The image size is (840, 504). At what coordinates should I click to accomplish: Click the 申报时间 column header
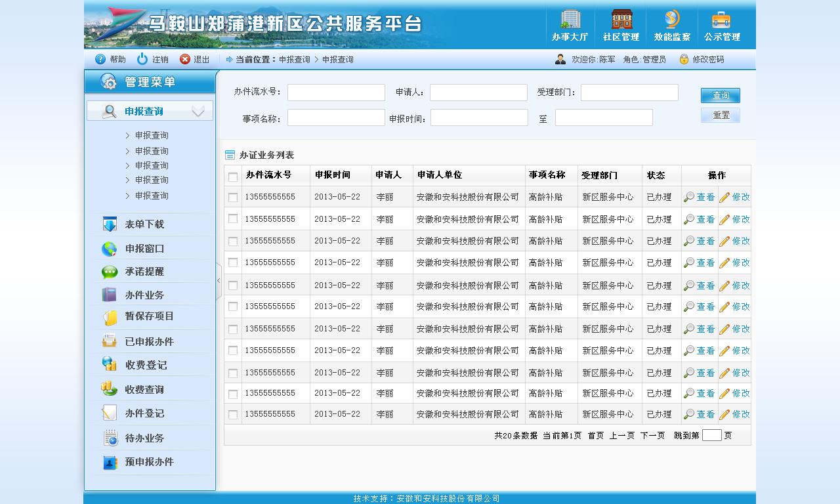333,175
